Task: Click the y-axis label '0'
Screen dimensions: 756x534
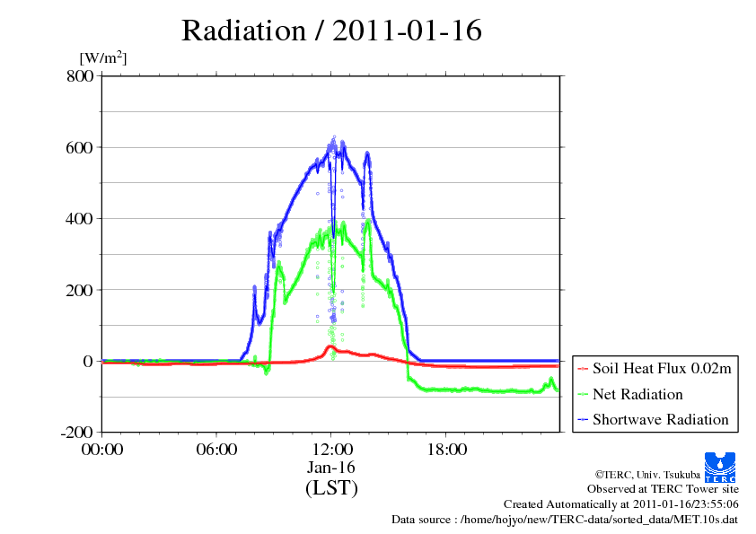Action: (88, 361)
